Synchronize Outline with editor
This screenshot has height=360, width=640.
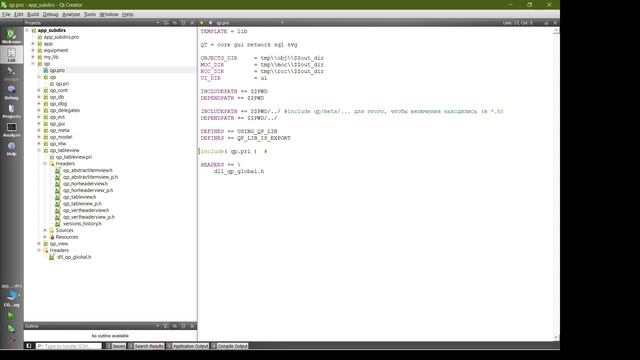click(x=175, y=326)
